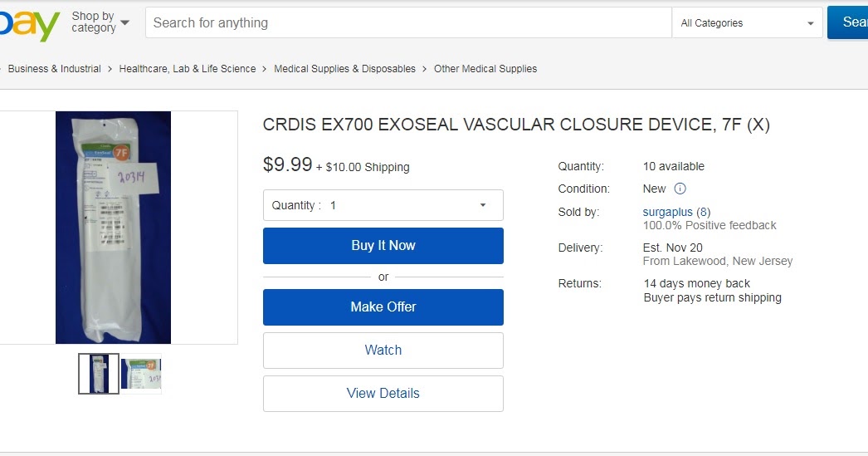This screenshot has height=456, width=868.
Task: Click the Make Offer button
Action: click(383, 307)
